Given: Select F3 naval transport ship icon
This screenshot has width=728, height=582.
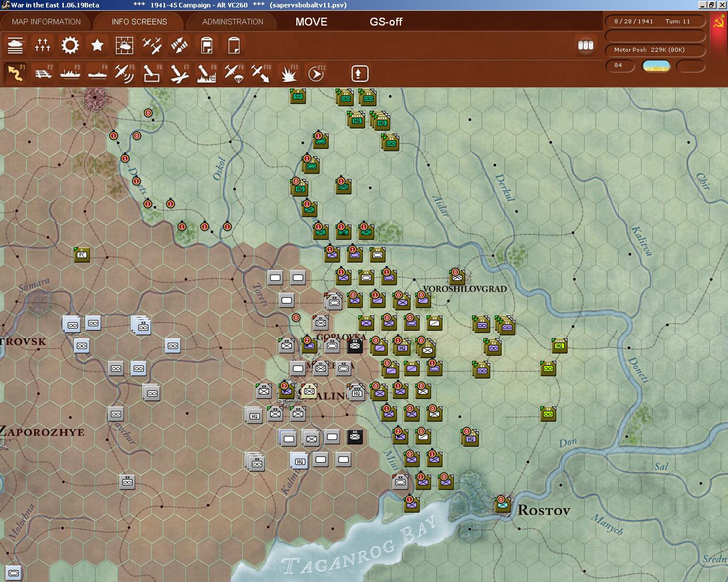Looking at the screenshot, I should pos(70,73).
